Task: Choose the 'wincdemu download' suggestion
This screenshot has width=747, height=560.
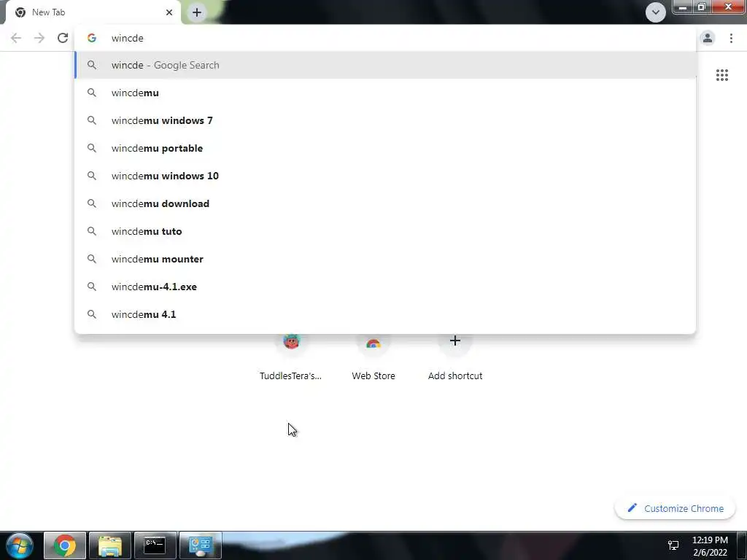Action: tap(385, 203)
